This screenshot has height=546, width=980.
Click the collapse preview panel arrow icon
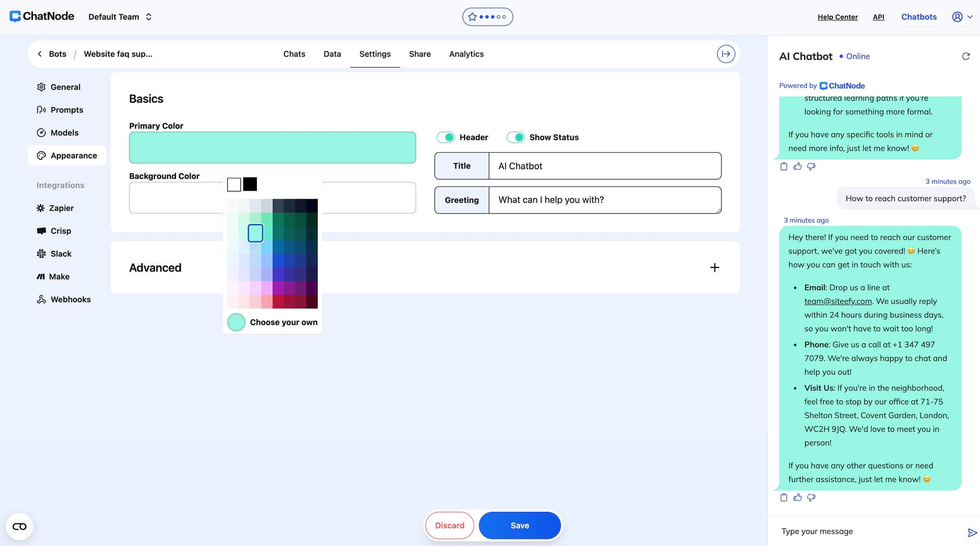pyautogui.click(x=726, y=54)
